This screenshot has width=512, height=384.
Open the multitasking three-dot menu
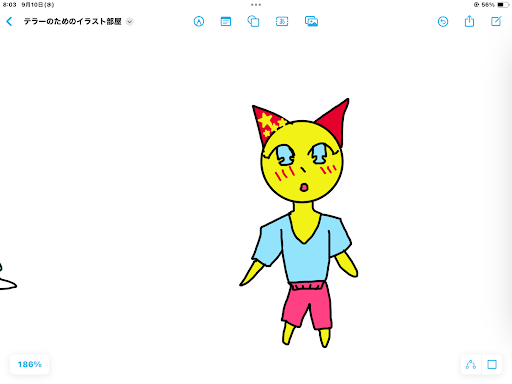[256, 5]
